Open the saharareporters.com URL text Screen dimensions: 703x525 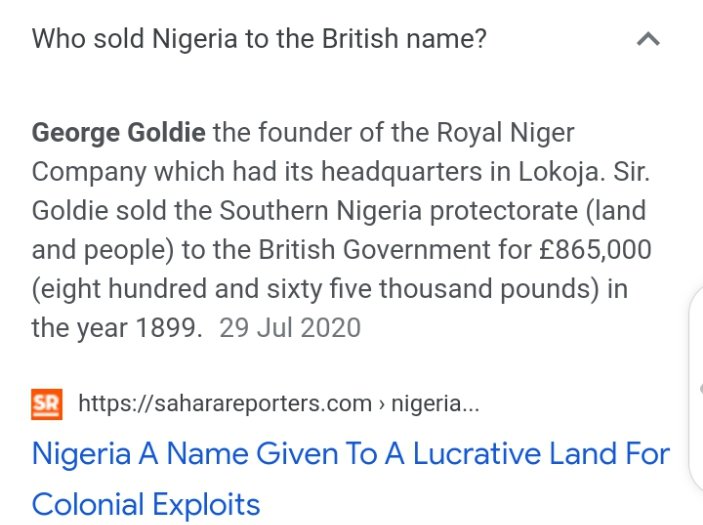click(225, 403)
